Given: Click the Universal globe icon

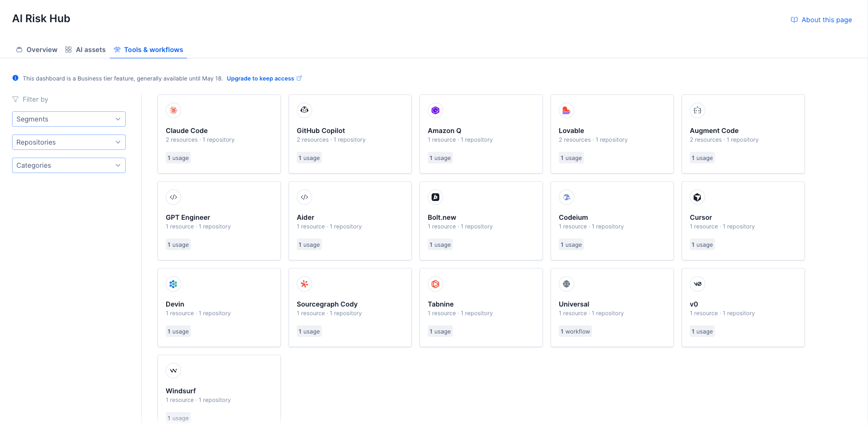Looking at the screenshot, I should pyautogui.click(x=566, y=284).
